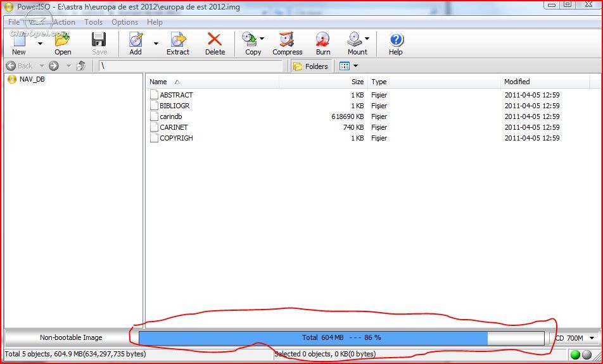Select the BIBLIOGR file
Screen dimensions: 603x364
[x=175, y=105]
